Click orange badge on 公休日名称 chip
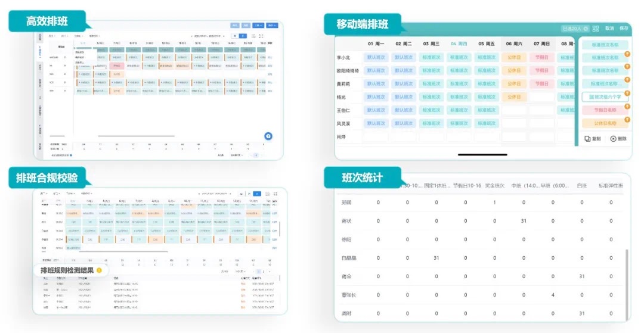644x333 pixels. pyautogui.click(x=627, y=119)
